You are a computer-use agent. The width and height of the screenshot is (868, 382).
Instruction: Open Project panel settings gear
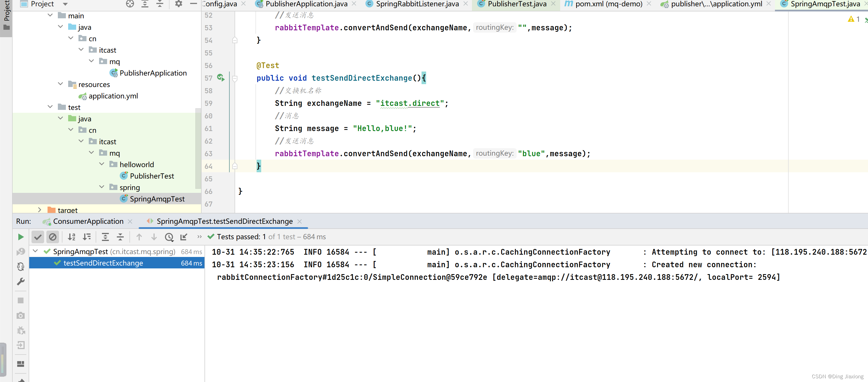point(179,4)
